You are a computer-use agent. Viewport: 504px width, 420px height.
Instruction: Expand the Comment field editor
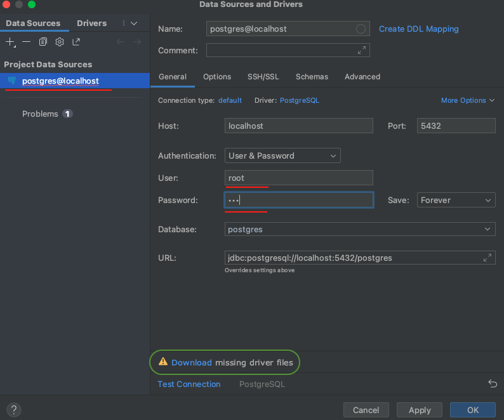[x=362, y=51]
